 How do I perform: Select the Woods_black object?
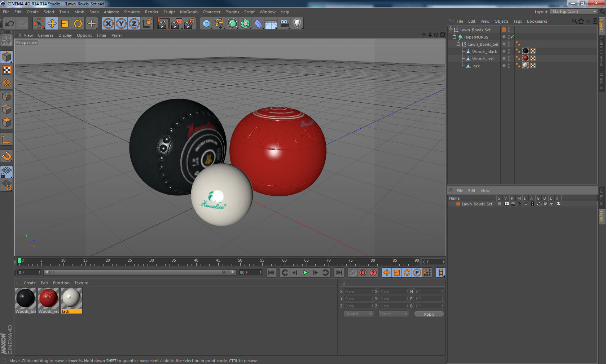(x=484, y=52)
